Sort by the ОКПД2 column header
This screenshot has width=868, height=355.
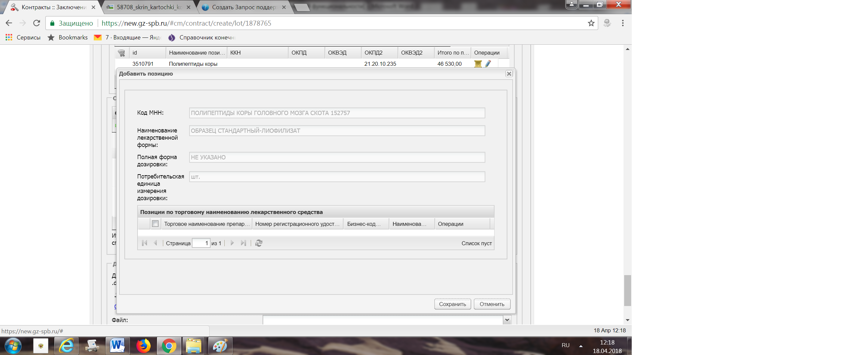[379, 53]
